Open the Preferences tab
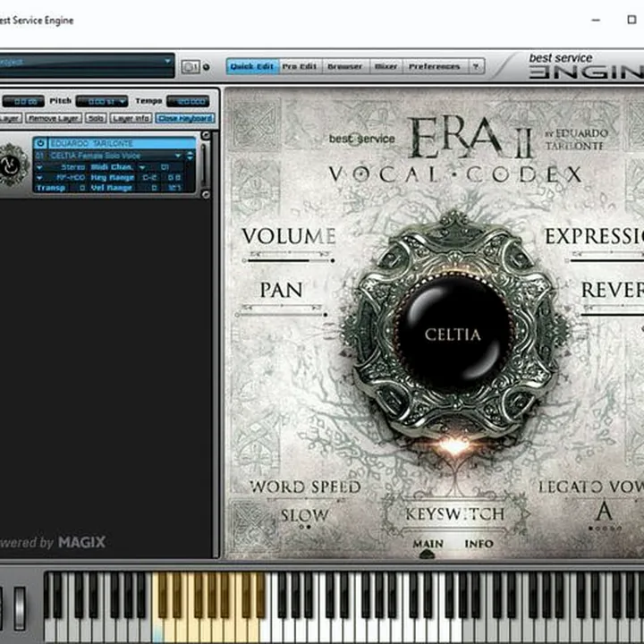 pos(435,66)
